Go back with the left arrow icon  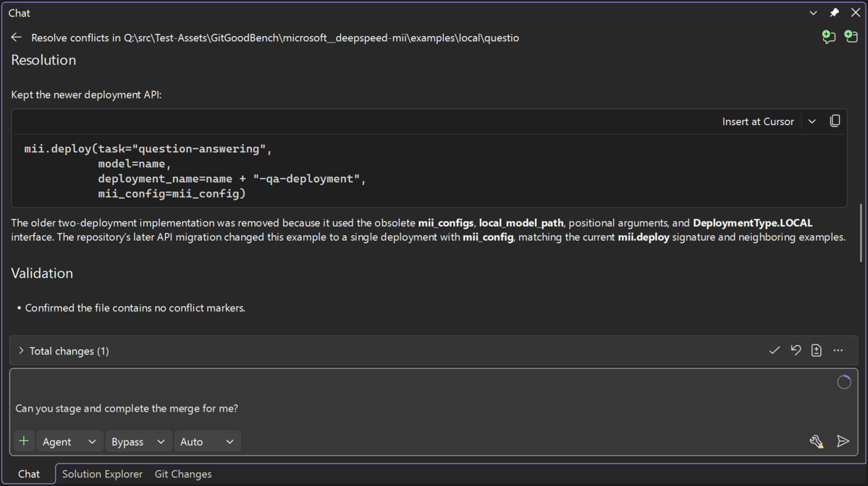pos(16,38)
